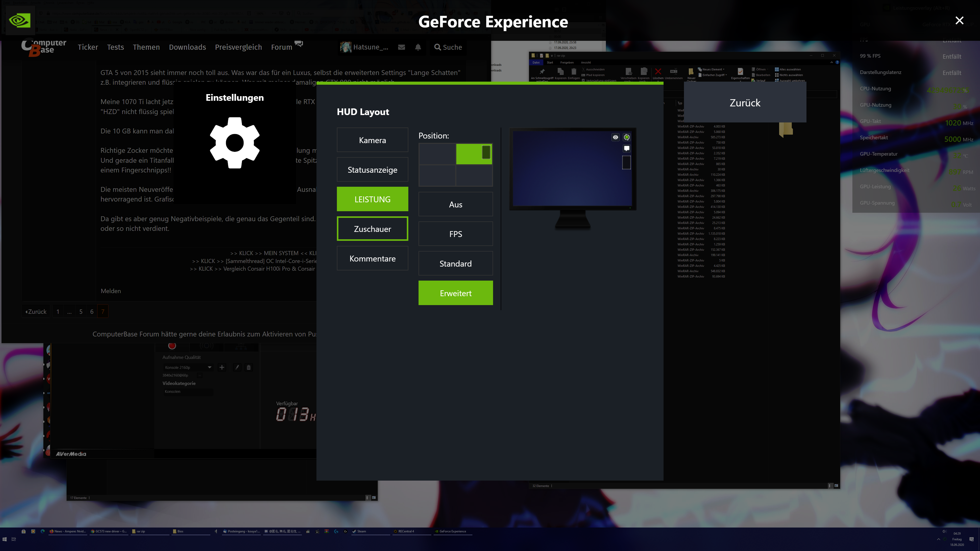Choose FPS overlay mode

(455, 234)
